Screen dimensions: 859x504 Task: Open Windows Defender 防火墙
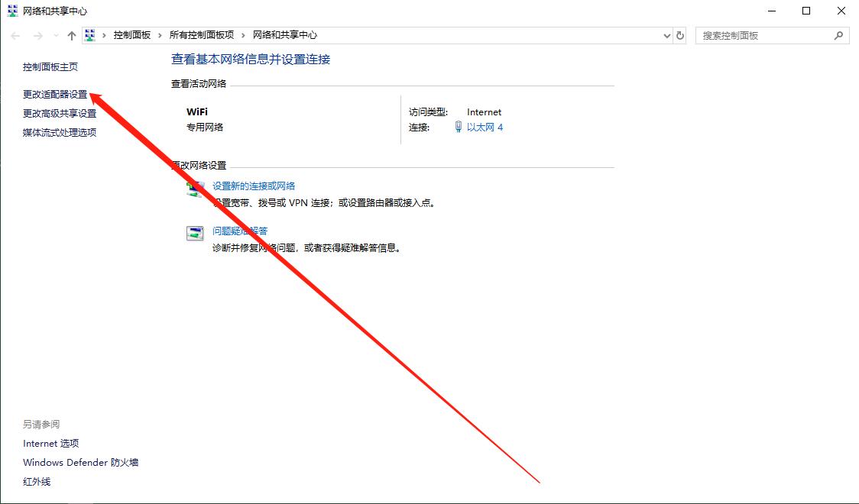click(x=80, y=462)
